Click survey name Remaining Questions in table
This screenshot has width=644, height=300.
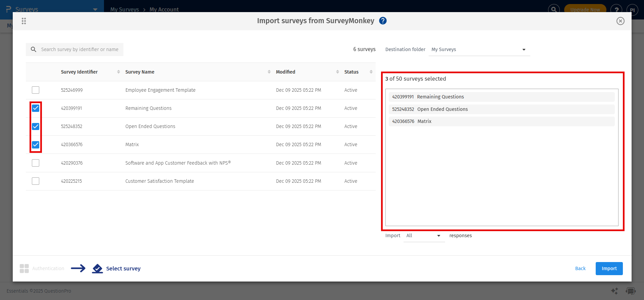click(149, 108)
